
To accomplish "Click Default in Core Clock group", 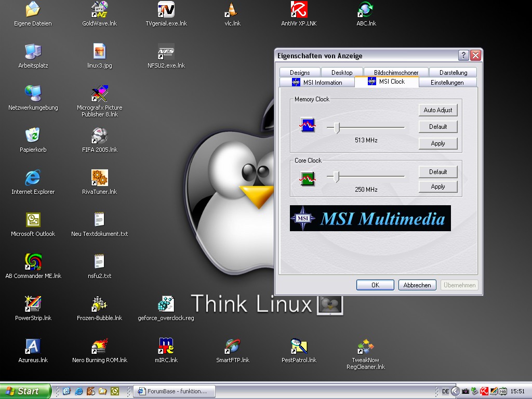I will pos(438,171).
